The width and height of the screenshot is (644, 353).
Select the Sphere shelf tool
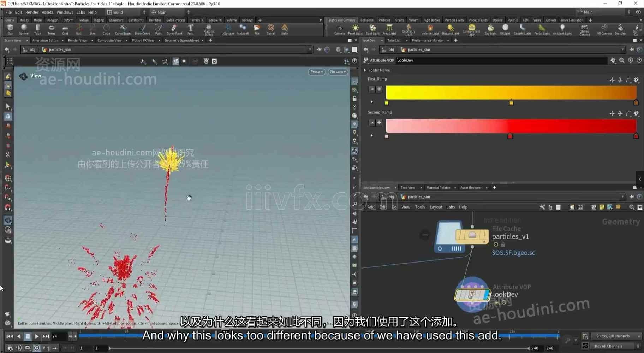click(24, 29)
